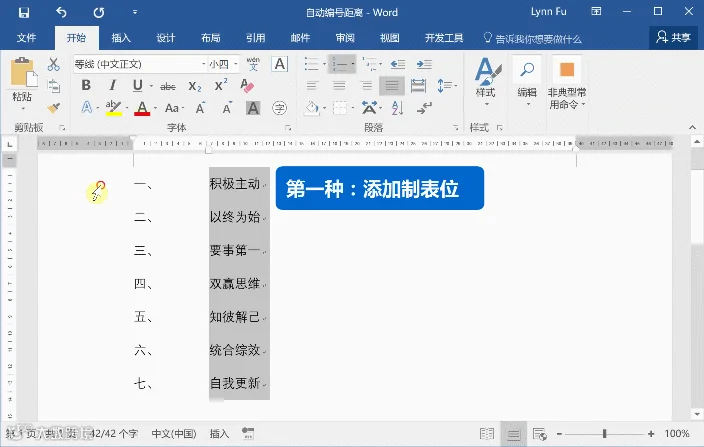The width and height of the screenshot is (704, 447).
Task: Click the Show paragraph marks icon
Action: 424,108
